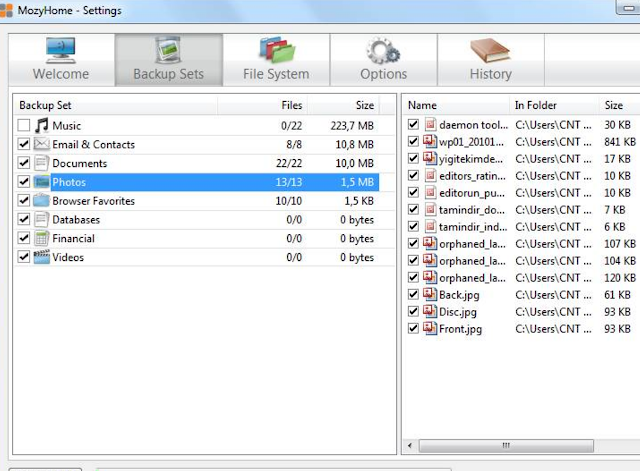Open the History tab
This screenshot has height=471, width=640.
(491, 60)
